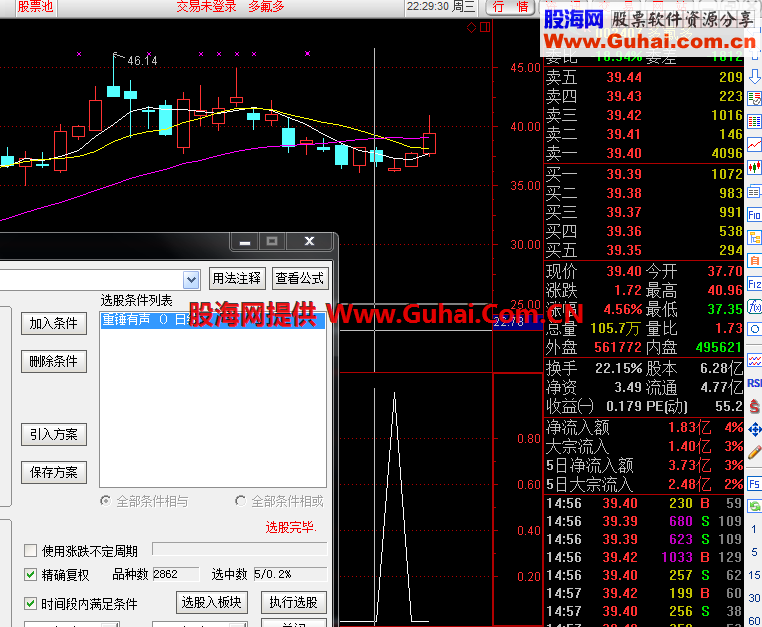Image resolution: width=762 pixels, height=627 pixels.
Task: Select the candlestick chart icon
Action: pos(754,168)
